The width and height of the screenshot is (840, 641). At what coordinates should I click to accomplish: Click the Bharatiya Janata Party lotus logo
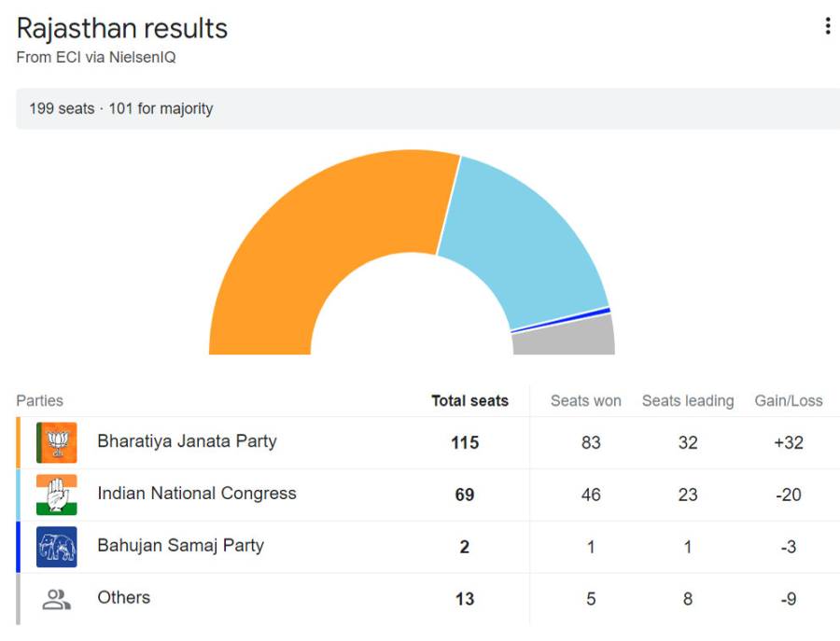[x=57, y=442]
